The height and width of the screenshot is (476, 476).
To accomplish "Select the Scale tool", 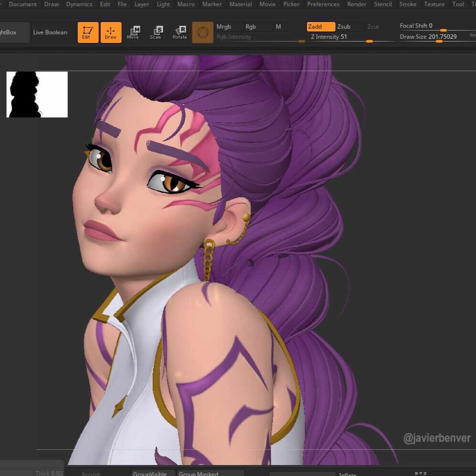I will (x=156, y=32).
